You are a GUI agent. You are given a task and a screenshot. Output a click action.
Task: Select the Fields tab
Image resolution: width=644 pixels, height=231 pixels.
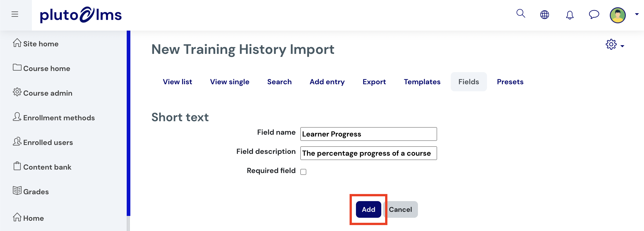(469, 82)
